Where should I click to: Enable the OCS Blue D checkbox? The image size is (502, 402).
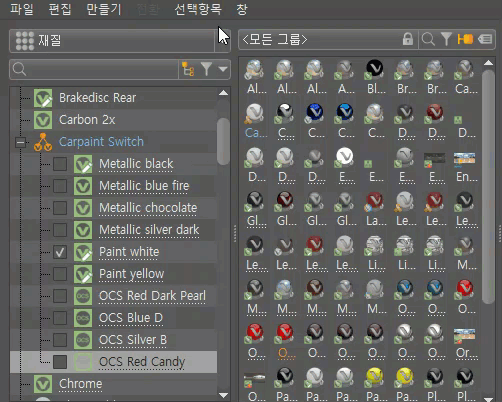pyautogui.click(x=60, y=318)
